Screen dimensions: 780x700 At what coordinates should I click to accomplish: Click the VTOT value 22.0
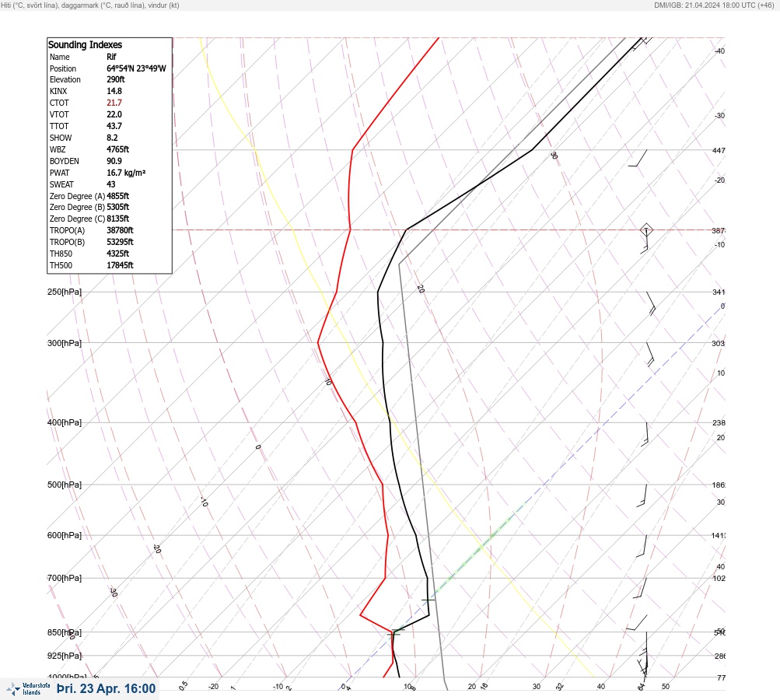(x=114, y=114)
